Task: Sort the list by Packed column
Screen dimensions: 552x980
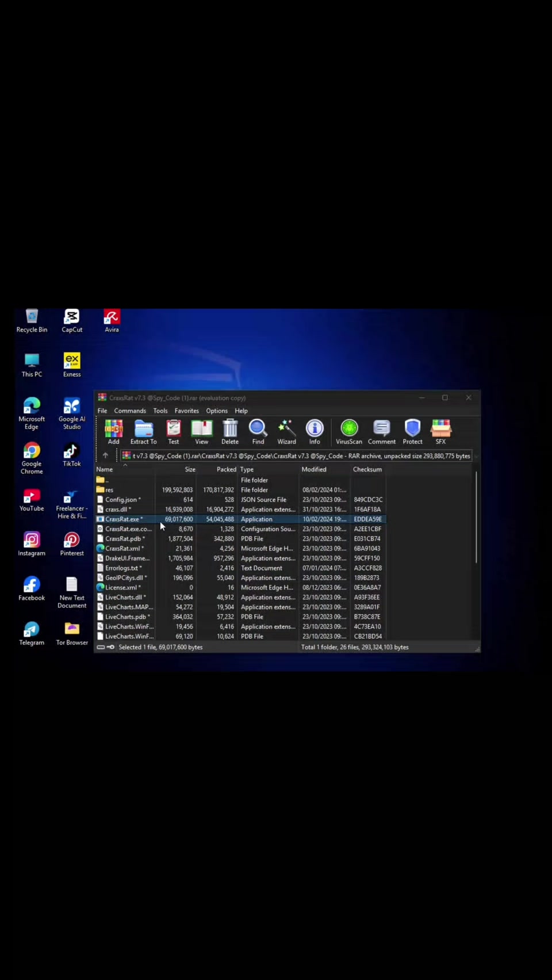Action: point(217,469)
